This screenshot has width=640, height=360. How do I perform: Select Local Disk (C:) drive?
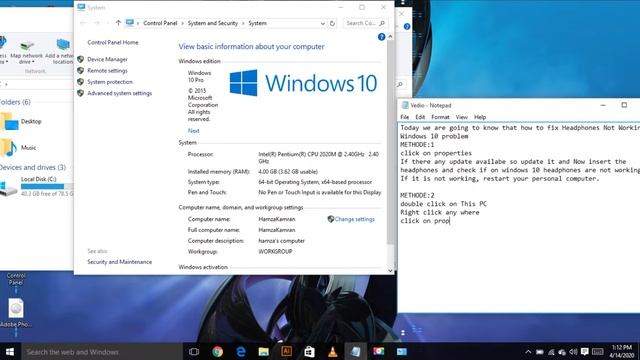pos(37,186)
